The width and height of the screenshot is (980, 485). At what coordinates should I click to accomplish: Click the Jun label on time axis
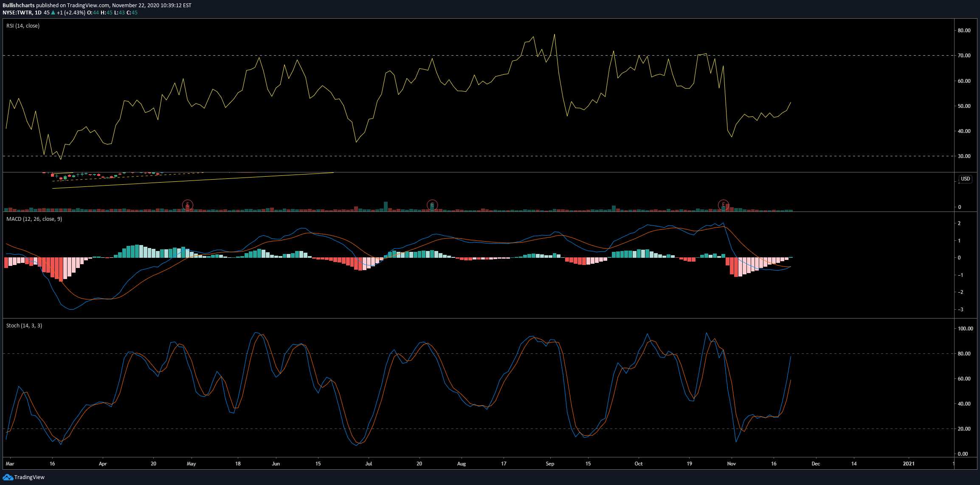276,464
